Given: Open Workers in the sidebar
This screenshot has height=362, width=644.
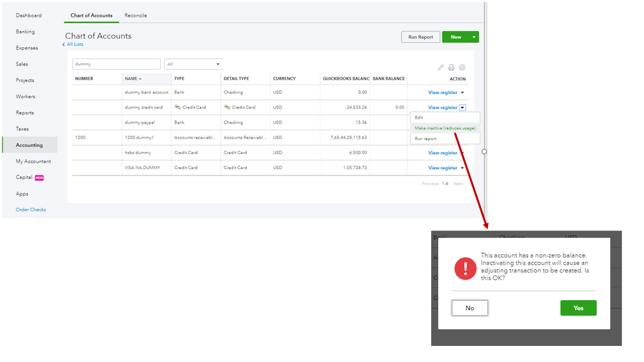Looking at the screenshot, I should (25, 97).
